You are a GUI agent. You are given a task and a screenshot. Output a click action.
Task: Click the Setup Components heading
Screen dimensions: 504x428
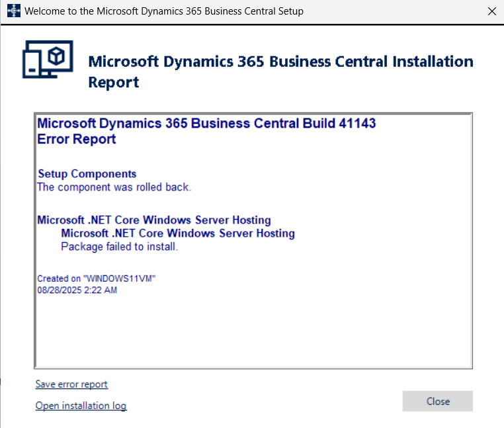[87, 173]
